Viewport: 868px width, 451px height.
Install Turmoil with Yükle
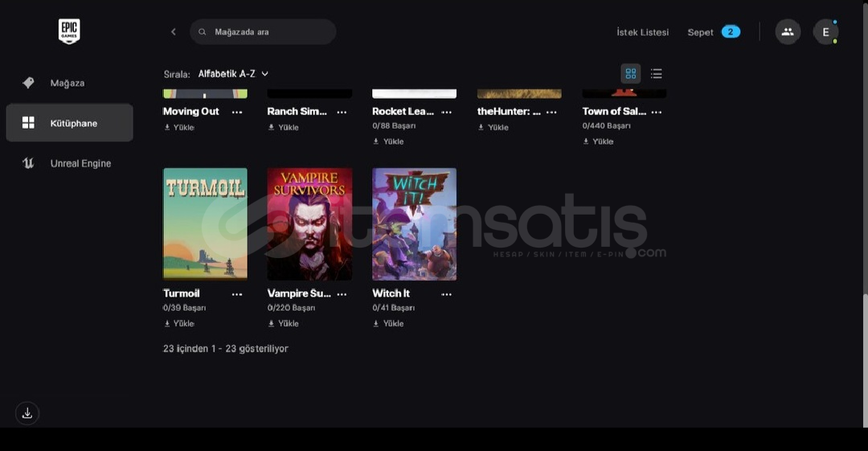pos(178,323)
